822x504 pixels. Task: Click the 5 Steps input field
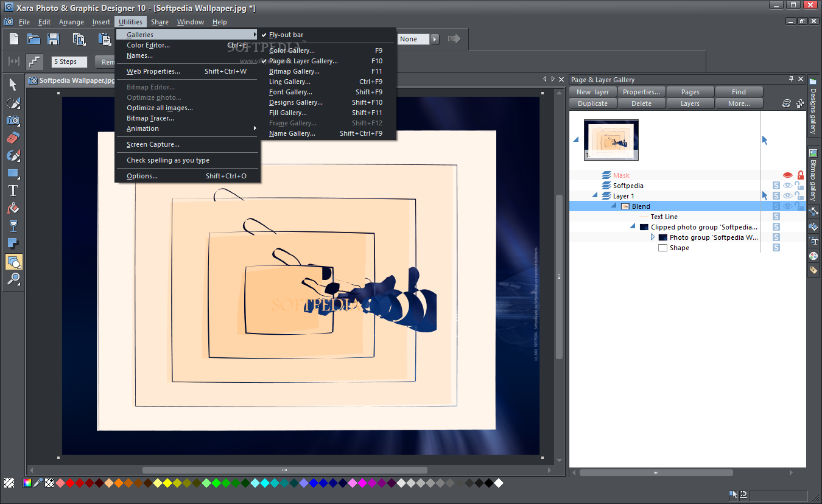click(69, 61)
